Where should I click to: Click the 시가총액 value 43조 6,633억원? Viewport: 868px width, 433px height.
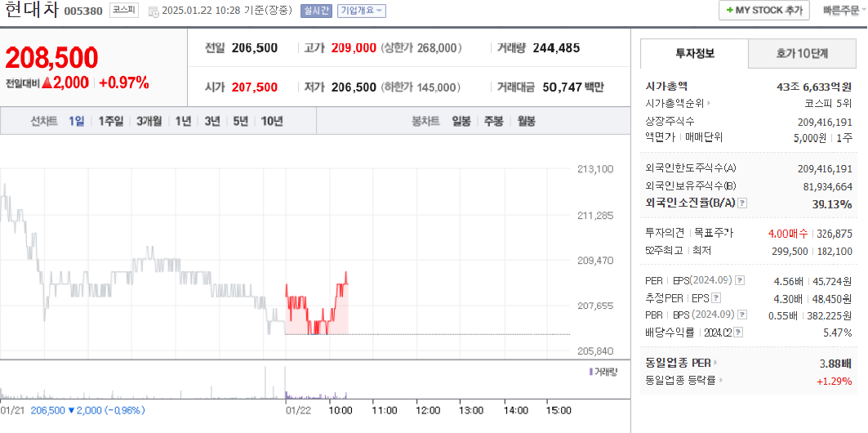pos(814,86)
